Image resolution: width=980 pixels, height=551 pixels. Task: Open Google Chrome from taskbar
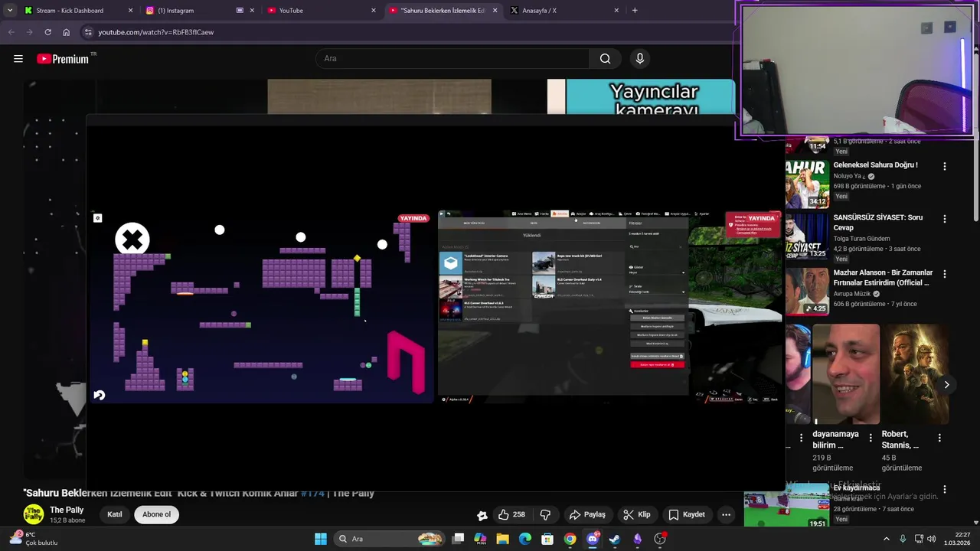[570, 539]
